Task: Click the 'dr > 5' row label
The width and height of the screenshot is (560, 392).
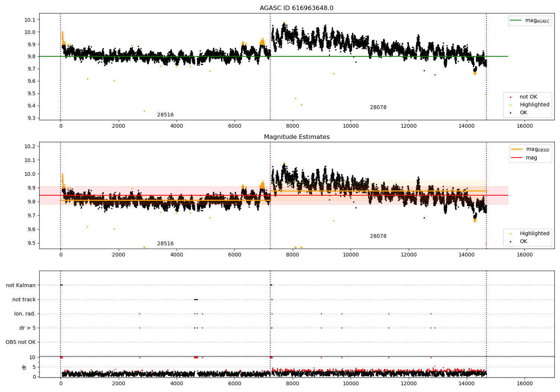Action: (28, 328)
